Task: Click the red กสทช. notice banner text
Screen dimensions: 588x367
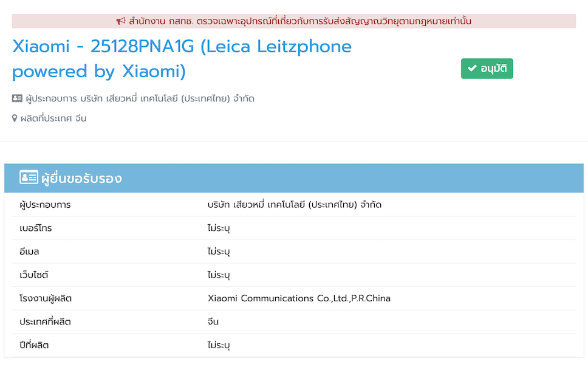Action: tap(300, 21)
